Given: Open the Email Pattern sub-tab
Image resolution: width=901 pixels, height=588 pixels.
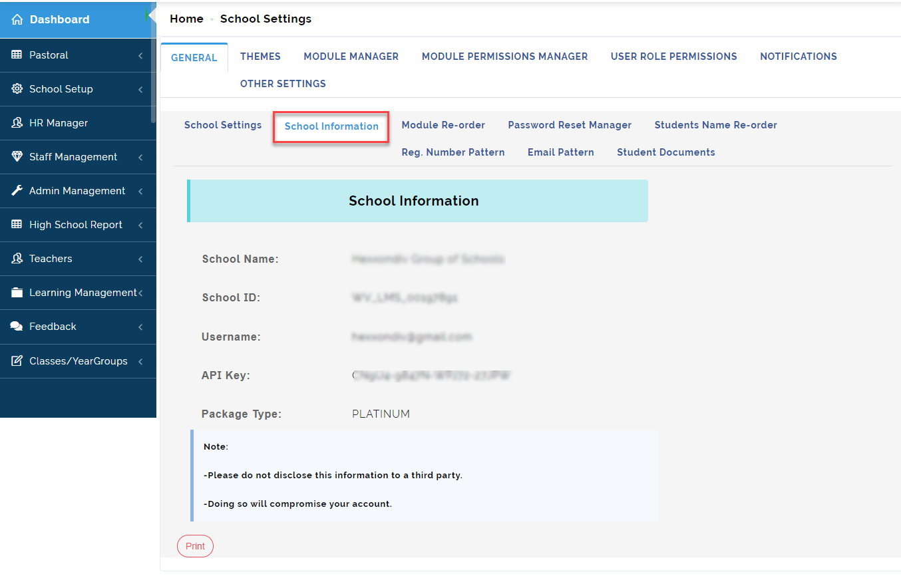Looking at the screenshot, I should coord(561,152).
